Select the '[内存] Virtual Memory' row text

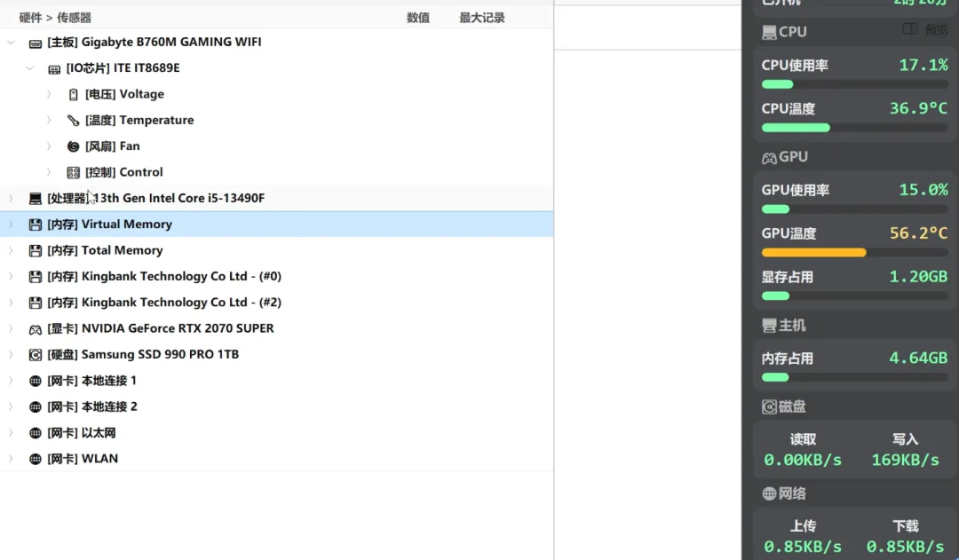[x=109, y=225]
